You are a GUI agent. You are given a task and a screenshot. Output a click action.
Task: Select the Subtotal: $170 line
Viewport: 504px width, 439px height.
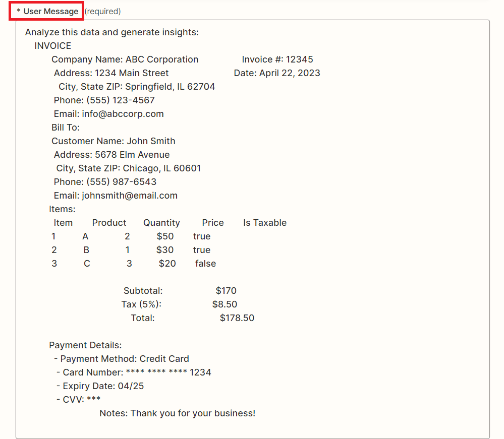pos(177,290)
